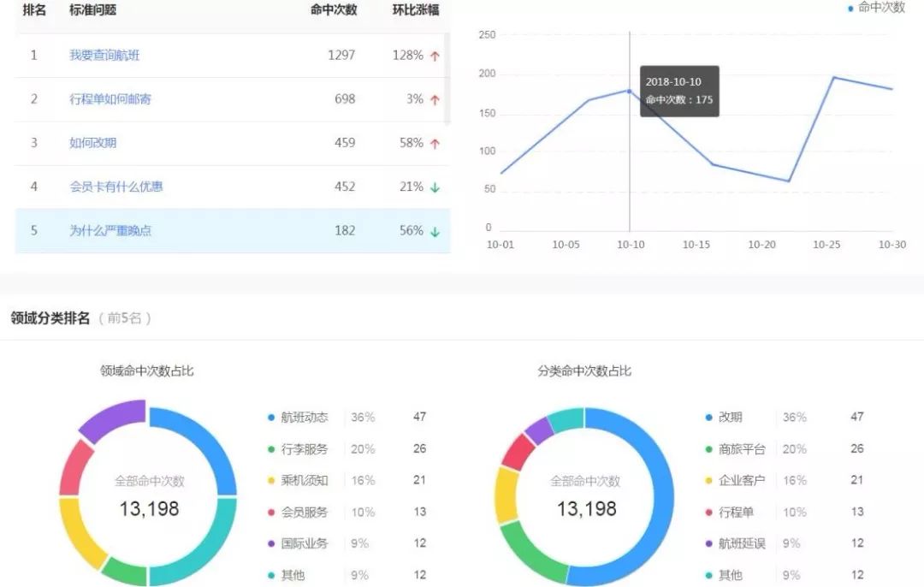
Task: Toggle 改期 legend in category chart
Action: [730, 418]
